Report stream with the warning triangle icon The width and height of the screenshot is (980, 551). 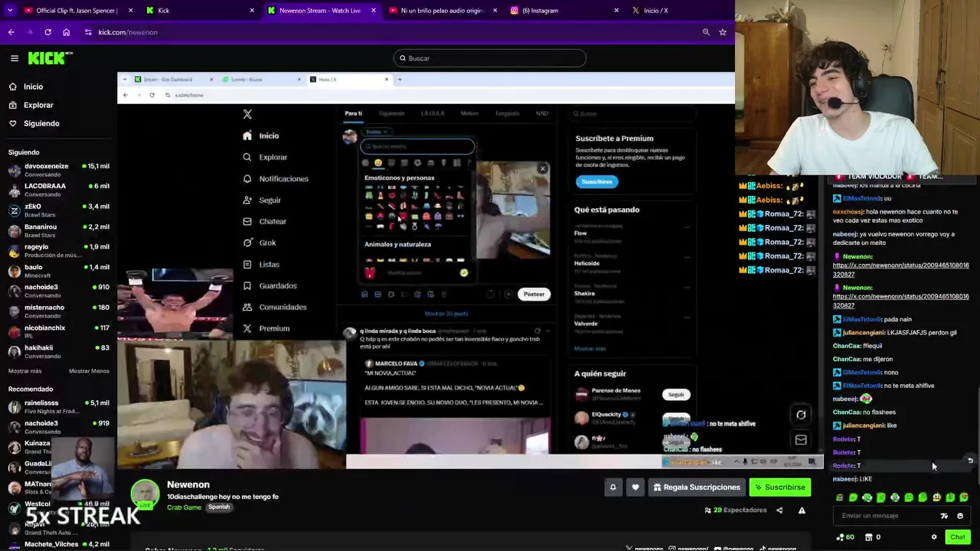tap(802, 510)
